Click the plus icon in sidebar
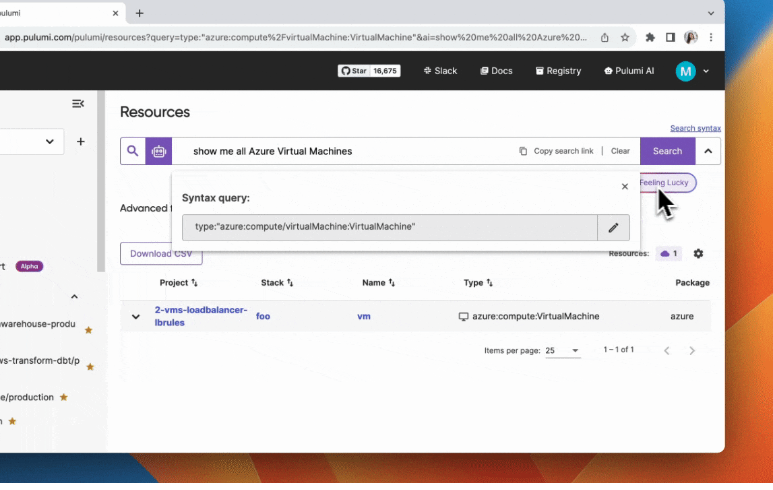The image size is (773, 490). tap(81, 141)
